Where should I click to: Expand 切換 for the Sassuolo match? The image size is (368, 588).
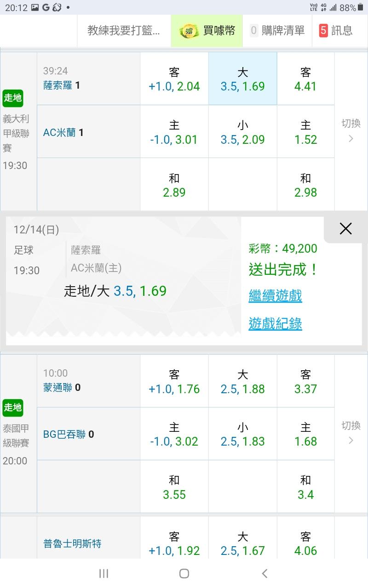pos(351,131)
